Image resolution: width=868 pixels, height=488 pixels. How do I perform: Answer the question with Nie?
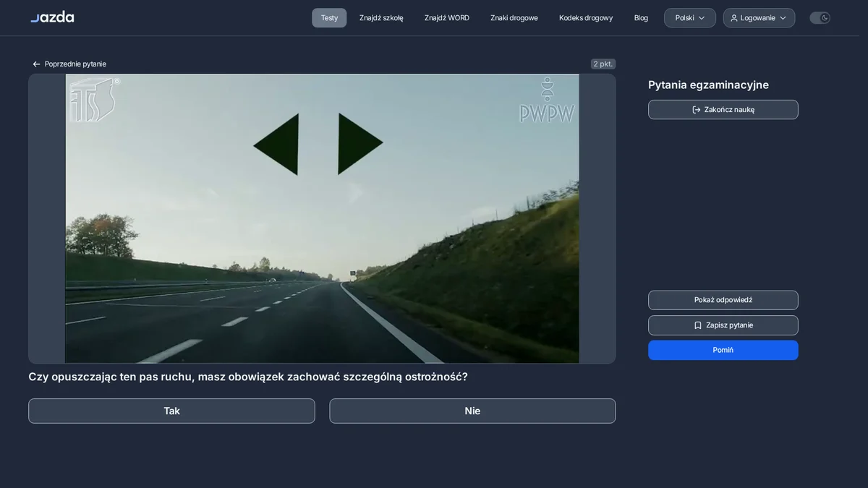[x=472, y=411]
